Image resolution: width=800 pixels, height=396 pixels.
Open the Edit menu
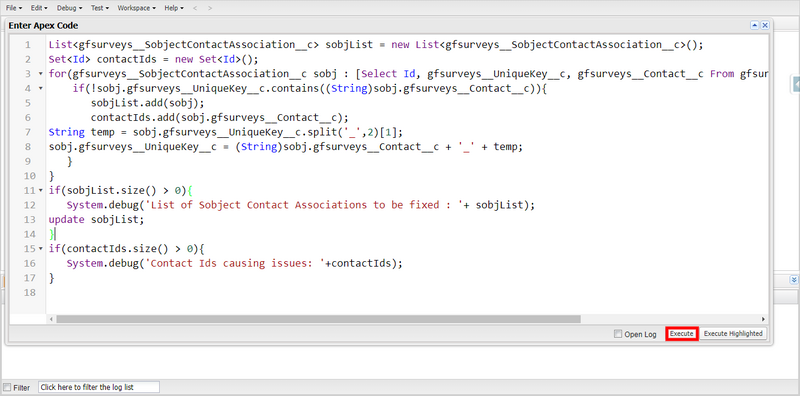[x=39, y=8]
